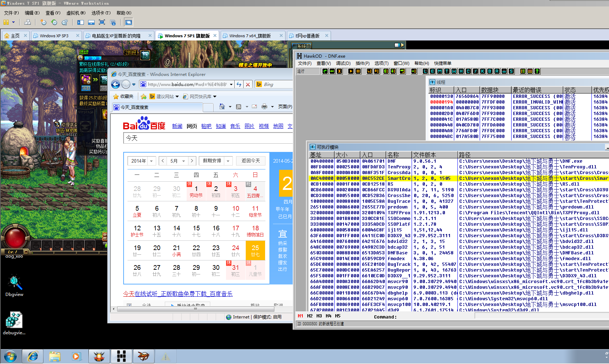This screenshot has width=609, height=364.
Task: Open the HawkOD 调试(D) menu
Action: (343, 63)
